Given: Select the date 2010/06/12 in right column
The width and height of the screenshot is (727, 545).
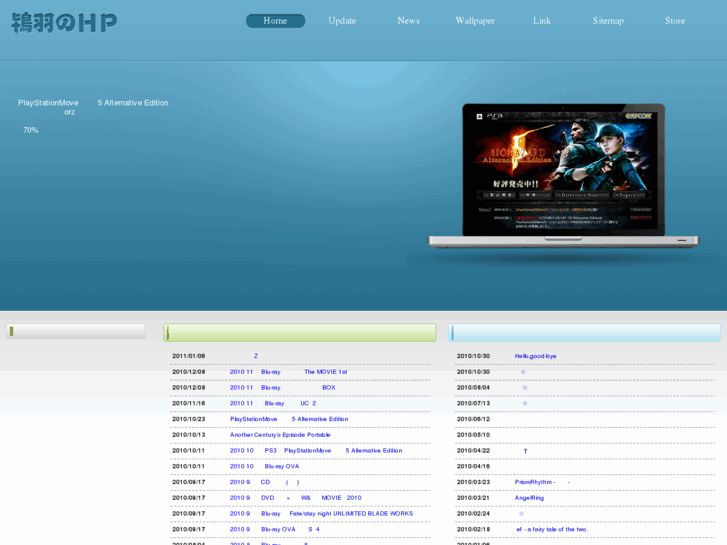Looking at the screenshot, I should pos(473,419).
